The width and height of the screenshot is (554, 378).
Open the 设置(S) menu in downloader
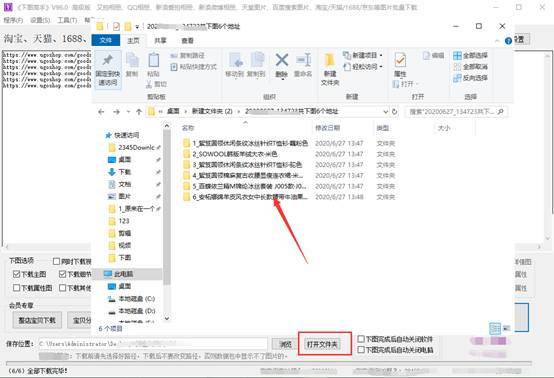(x=40, y=20)
